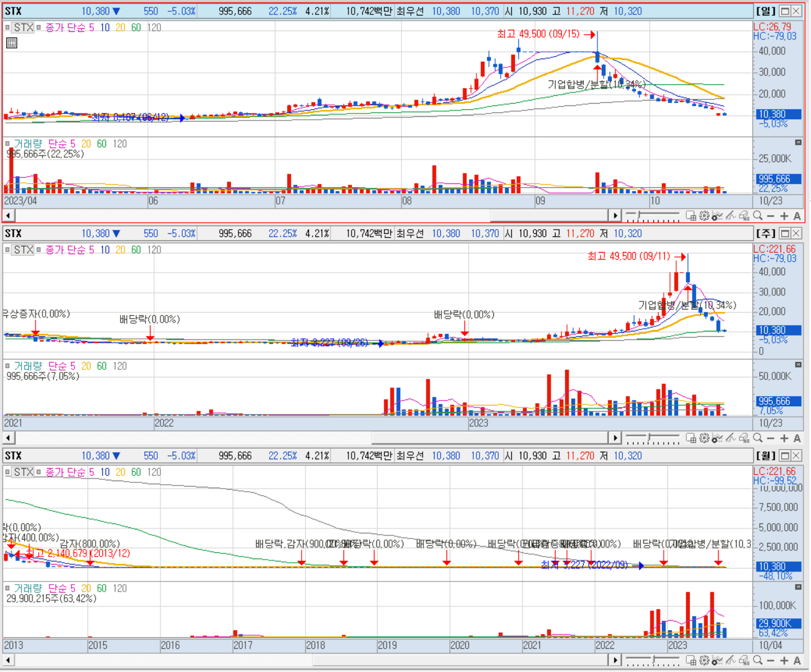Click the 최고 2,140,679 (2013/12) label in monthly chart
Image resolution: width=811 pixels, height=672 pixels.
(78, 553)
